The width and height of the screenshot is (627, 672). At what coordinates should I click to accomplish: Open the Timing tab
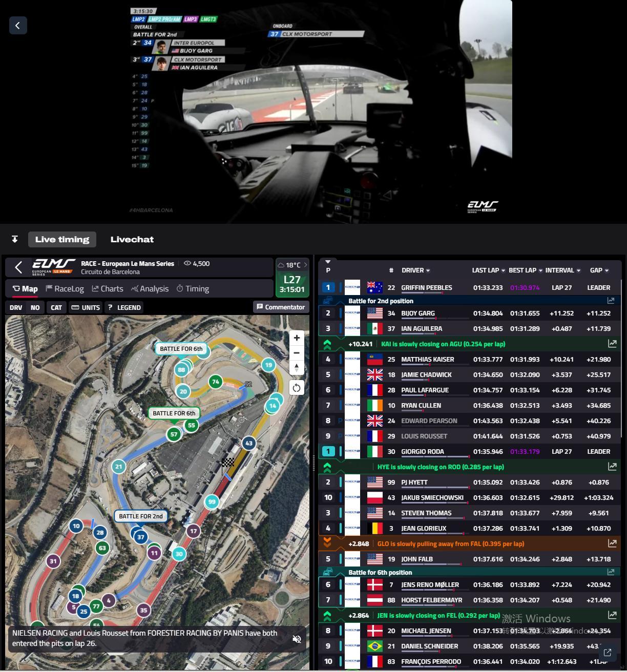[x=193, y=288]
